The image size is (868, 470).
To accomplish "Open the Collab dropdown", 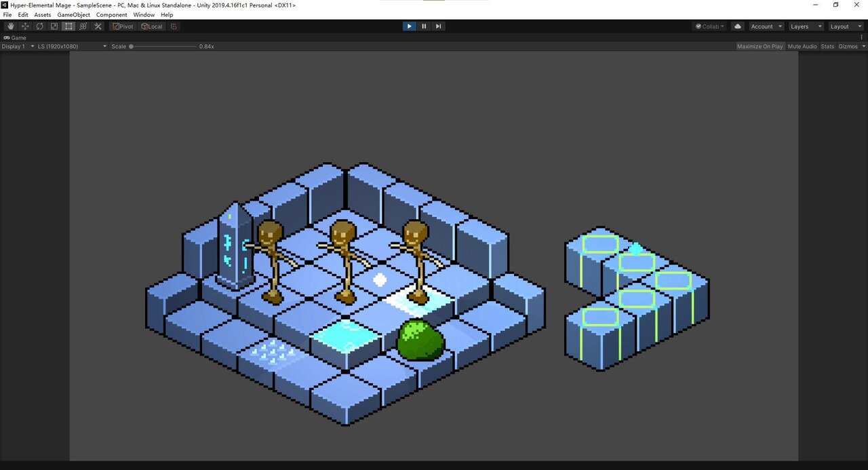I will [x=709, y=26].
